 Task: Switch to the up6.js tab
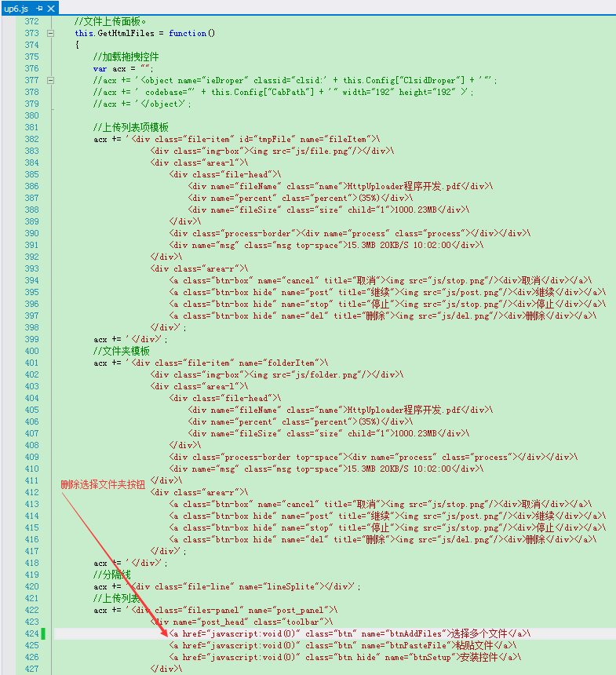[x=16, y=8]
